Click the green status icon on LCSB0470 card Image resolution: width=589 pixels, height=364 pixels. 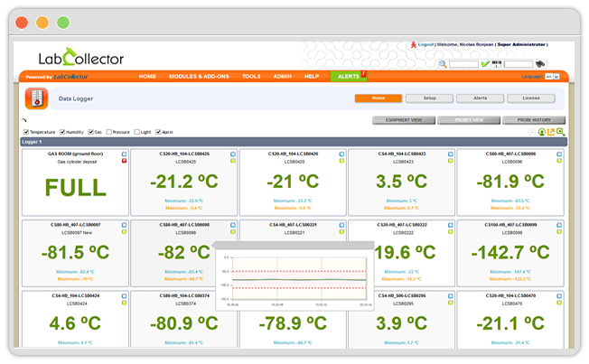coord(559,303)
